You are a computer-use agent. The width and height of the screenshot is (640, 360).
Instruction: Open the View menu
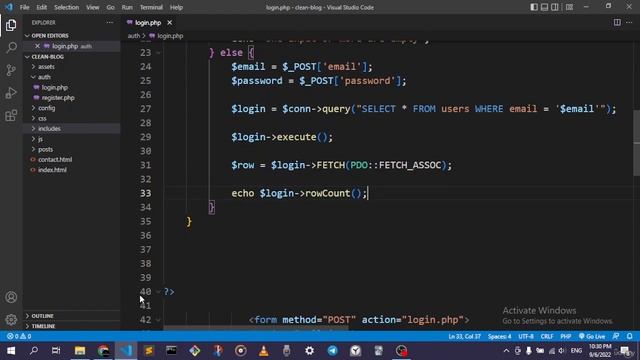coord(93,7)
